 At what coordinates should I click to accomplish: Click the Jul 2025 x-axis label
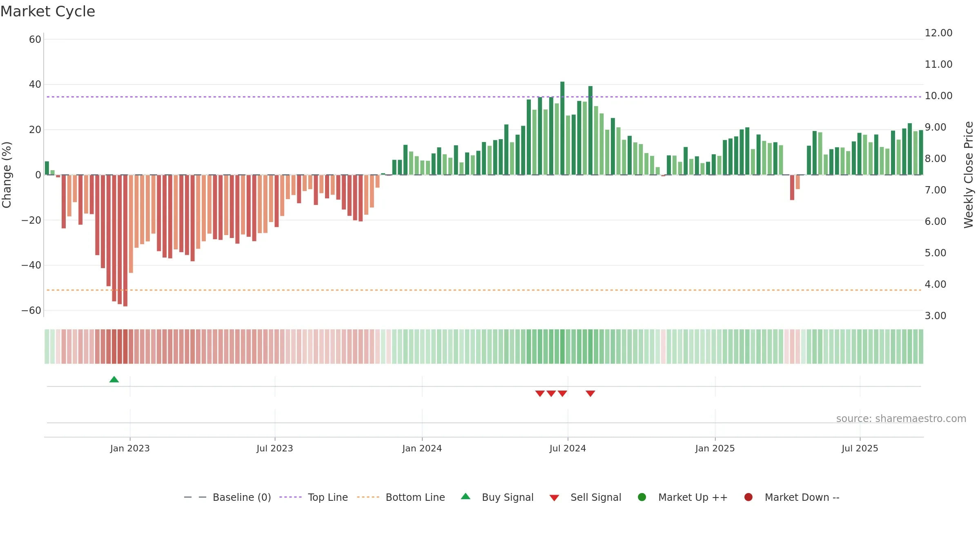(860, 448)
